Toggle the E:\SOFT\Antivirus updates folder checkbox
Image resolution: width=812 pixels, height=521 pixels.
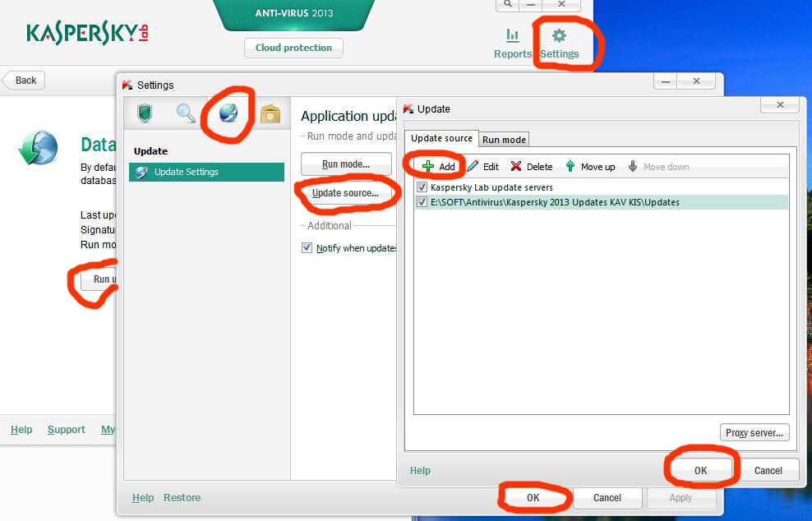[422, 202]
